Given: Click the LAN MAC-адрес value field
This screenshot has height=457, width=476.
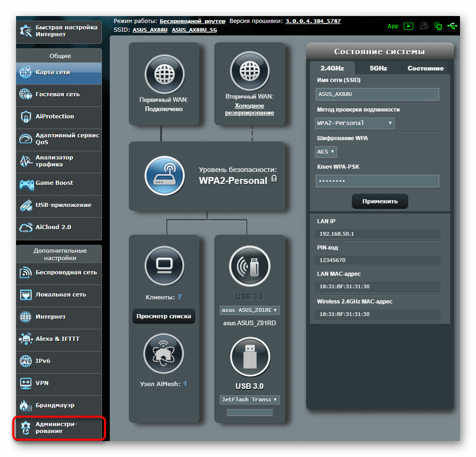Looking at the screenshot, I should point(379,287).
